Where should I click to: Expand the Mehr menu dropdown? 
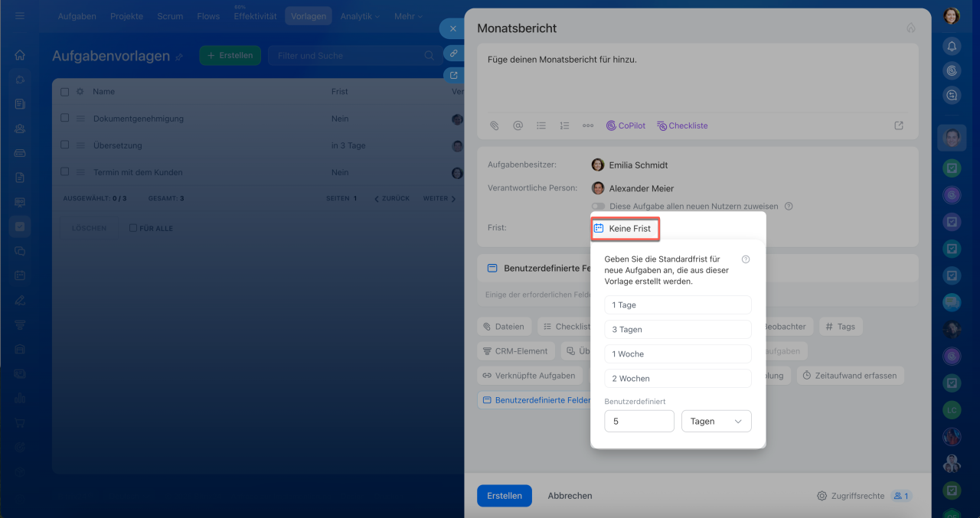pyautogui.click(x=408, y=16)
